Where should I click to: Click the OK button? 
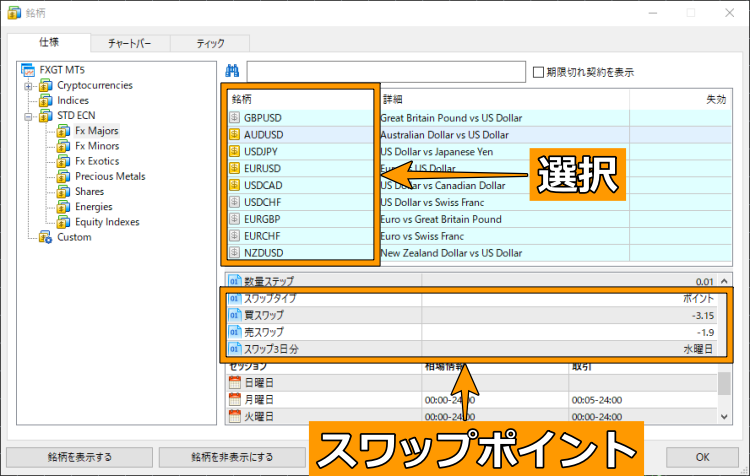701,457
